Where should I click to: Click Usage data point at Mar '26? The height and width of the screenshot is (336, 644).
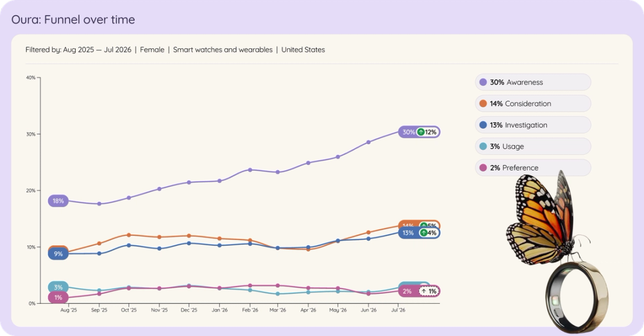(278, 294)
